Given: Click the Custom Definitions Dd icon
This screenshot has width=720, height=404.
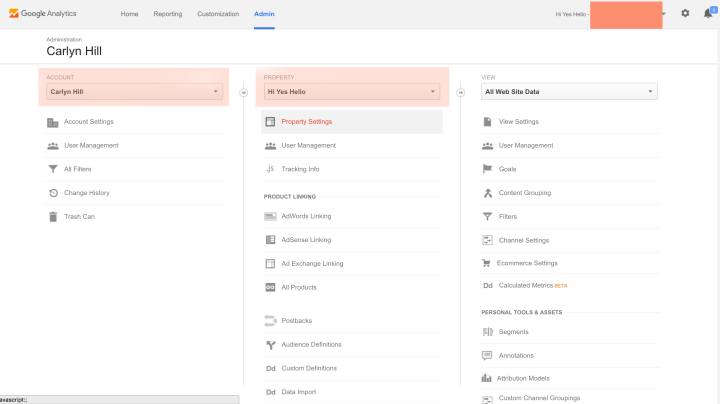Looking at the screenshot, I should point(270,368).
